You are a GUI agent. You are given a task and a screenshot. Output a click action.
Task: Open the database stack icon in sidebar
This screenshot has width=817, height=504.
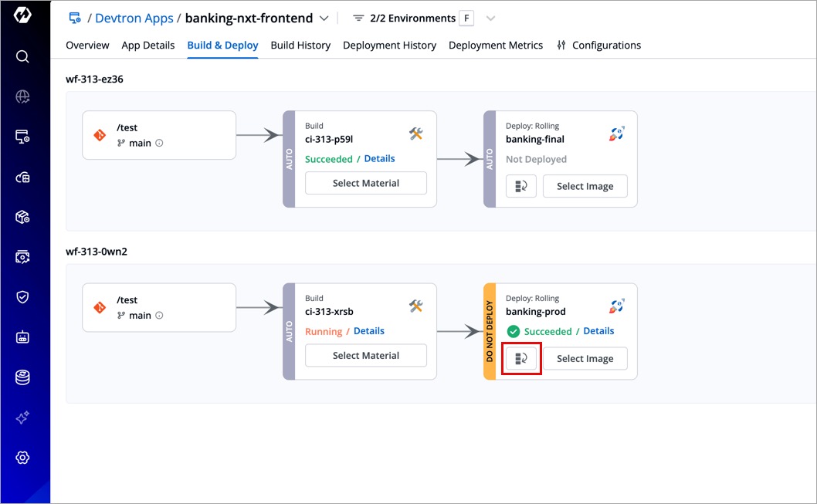tap(22, 377)
